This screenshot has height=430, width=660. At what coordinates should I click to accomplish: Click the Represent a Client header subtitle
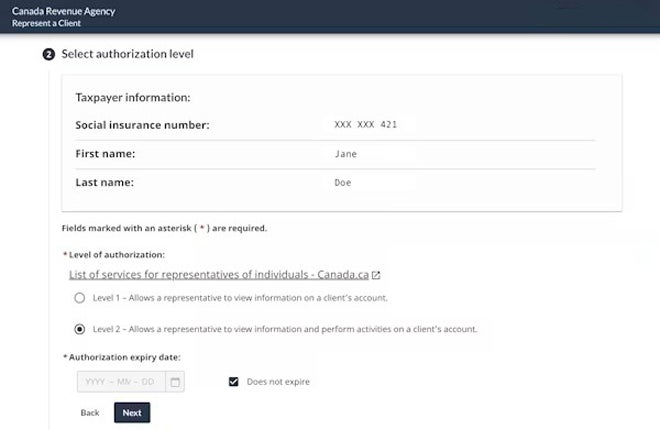46,24
